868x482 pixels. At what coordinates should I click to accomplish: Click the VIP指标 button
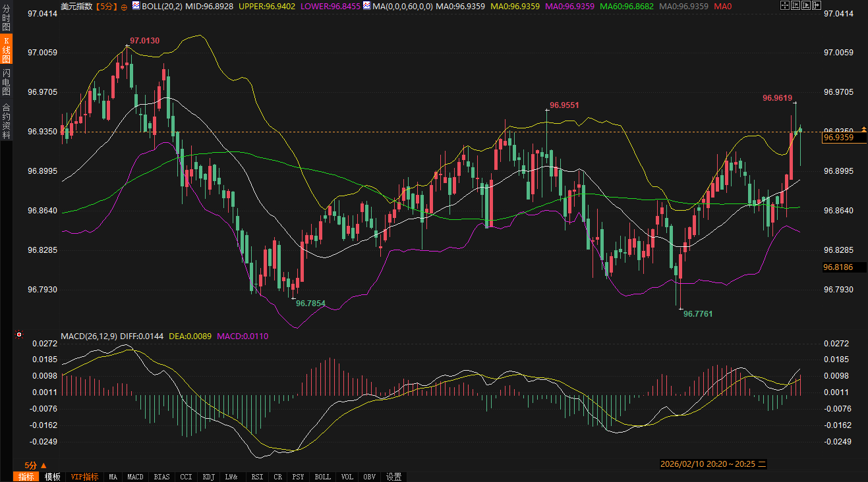(x=84, y=477)
